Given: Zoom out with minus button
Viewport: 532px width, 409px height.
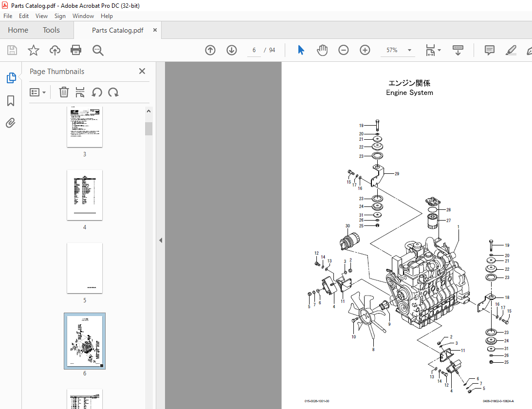Looking at the screenshot, I should pyautogui.click(x=343, y=50).
